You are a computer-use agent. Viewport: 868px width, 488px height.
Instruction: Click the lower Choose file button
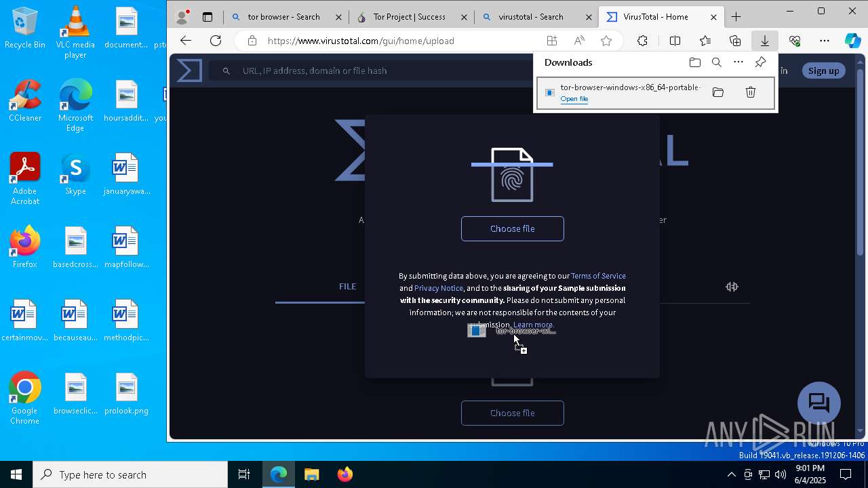[513, 413]
